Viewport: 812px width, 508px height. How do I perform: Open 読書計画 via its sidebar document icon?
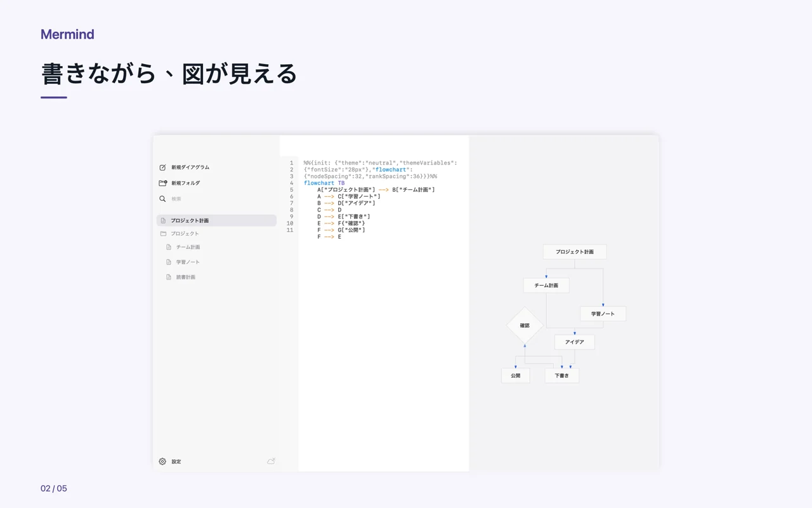coord(169,277)
